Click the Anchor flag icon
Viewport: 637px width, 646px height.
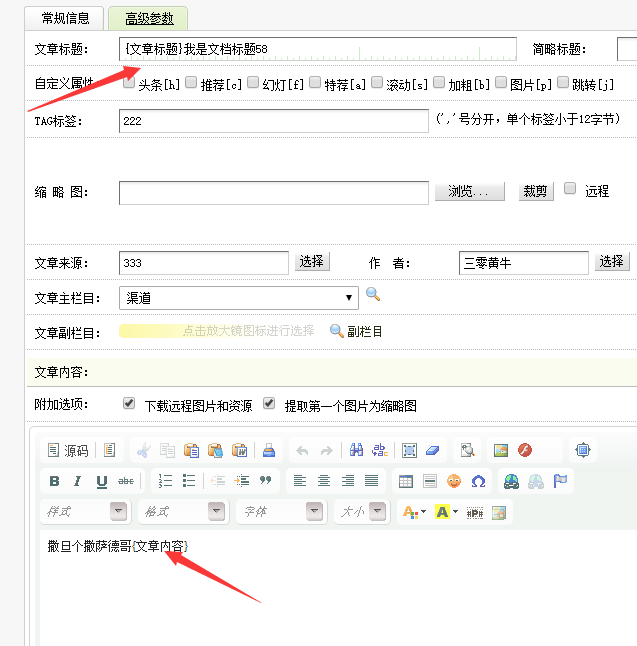click(x=560, y=481)
